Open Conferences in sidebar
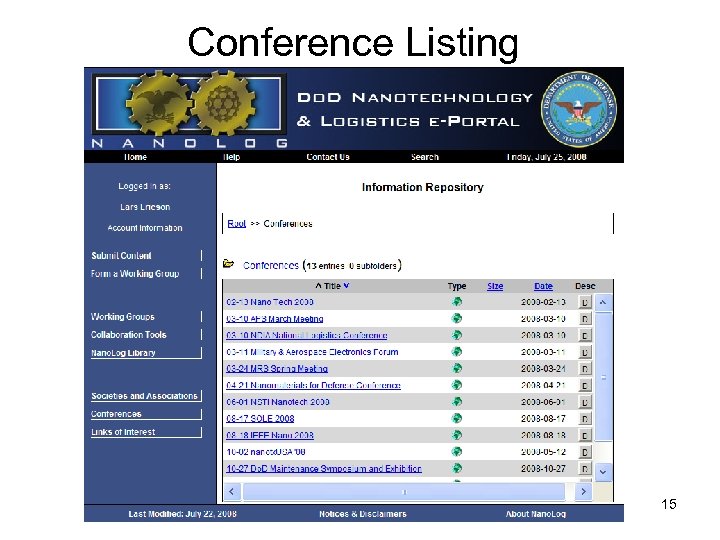 click(116, 414)
